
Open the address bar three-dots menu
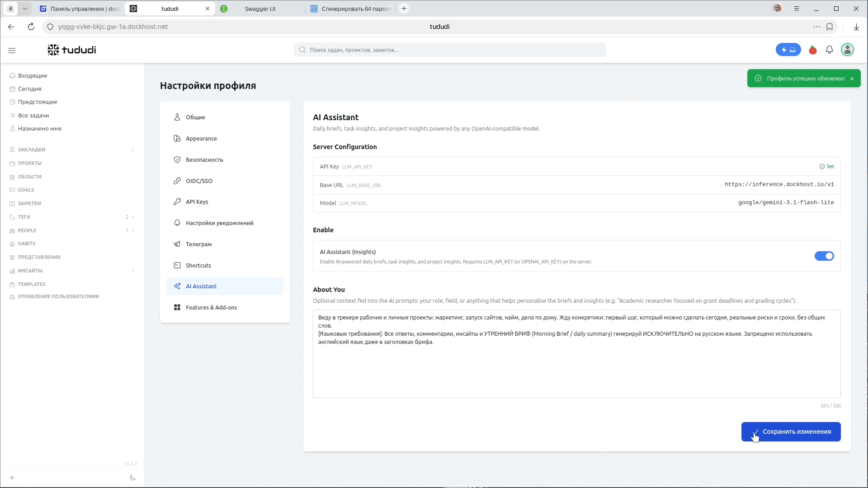click(x=816, y=27)
